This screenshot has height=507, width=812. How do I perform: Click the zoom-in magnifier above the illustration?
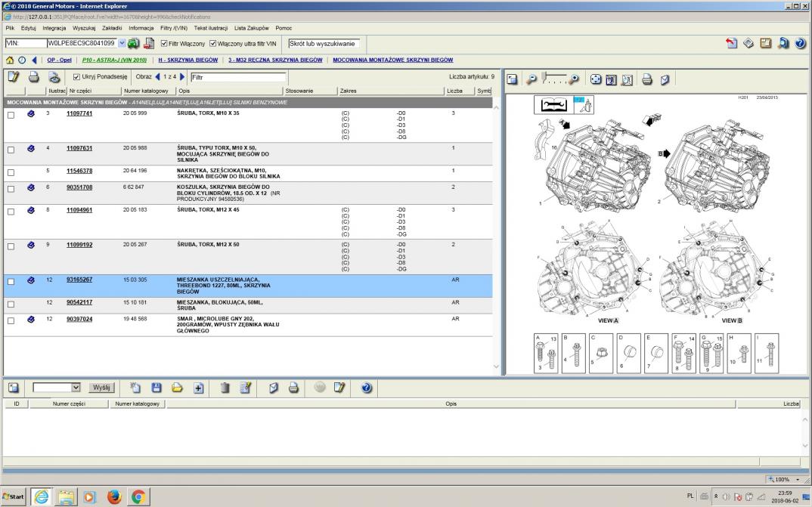click(x=574, y=79)
